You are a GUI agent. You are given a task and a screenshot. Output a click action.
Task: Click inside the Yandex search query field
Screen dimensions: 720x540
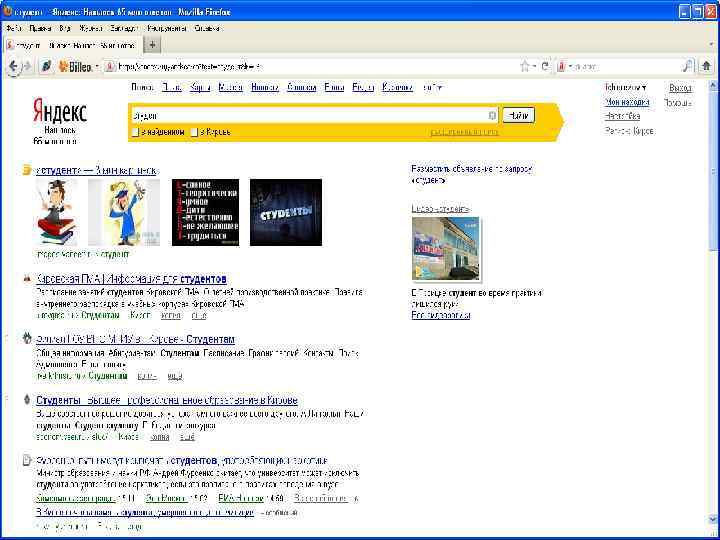click(x=309, y=116)
